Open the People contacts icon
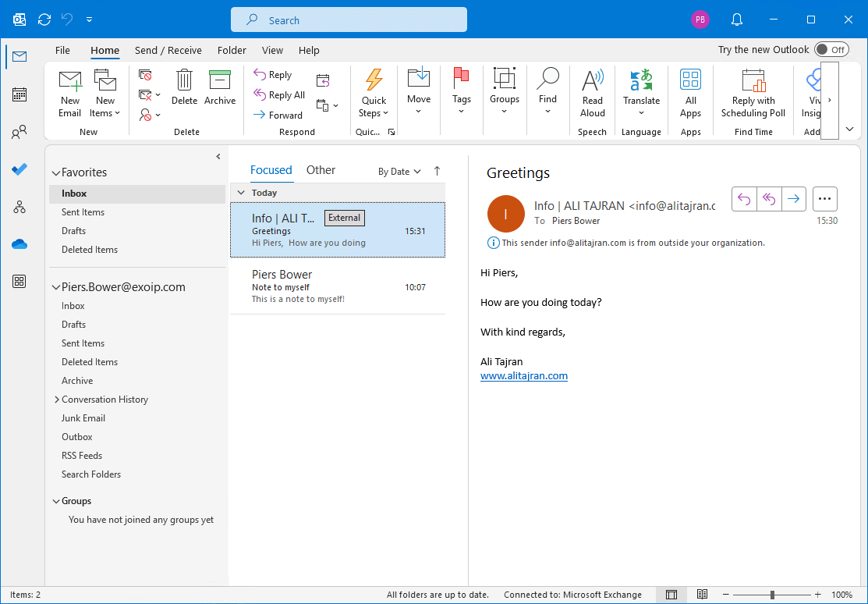 pos(19,133)
